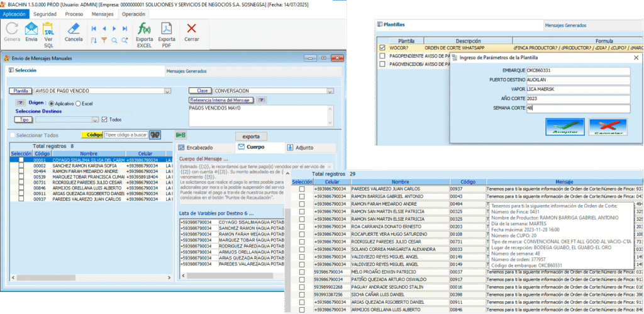Viewport: 644px width, 314px height.
Task: Open Mensajes Generados tab in Envio de Mensajes window
Action: [186, 71]
